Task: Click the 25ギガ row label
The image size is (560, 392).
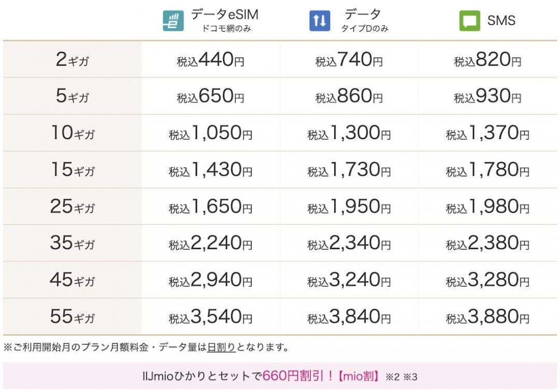Action: [x=72, y=207]
